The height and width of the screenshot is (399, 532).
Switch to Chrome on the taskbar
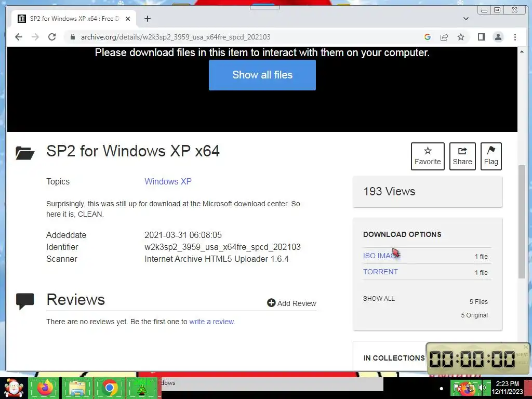coord(109,388)
